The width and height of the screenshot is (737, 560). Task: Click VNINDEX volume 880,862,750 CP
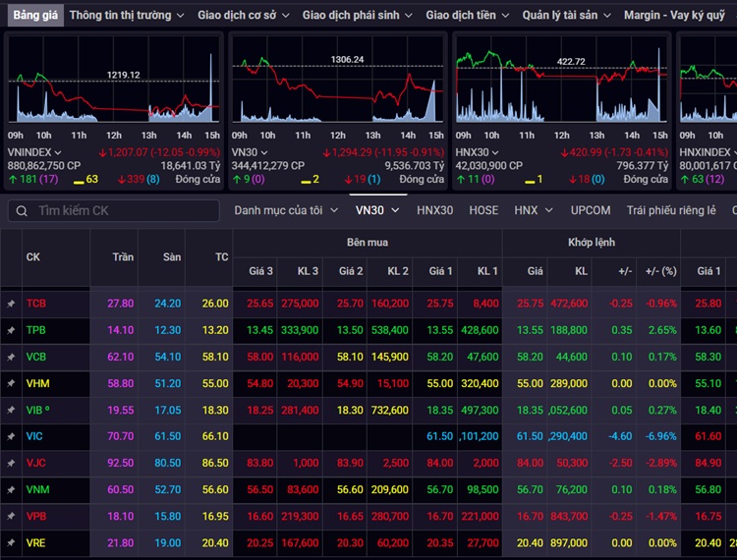point(44,166)
